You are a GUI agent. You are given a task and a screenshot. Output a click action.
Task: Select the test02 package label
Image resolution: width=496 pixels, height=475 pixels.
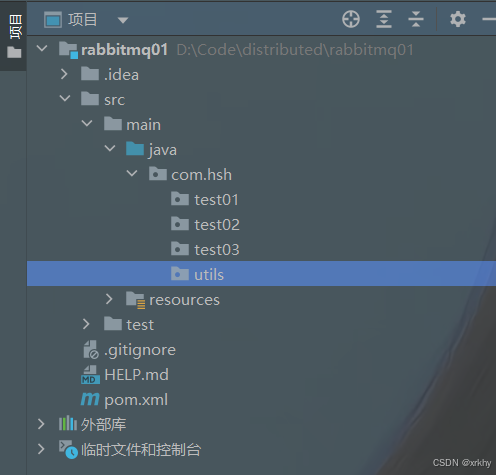tap(217, 225)
